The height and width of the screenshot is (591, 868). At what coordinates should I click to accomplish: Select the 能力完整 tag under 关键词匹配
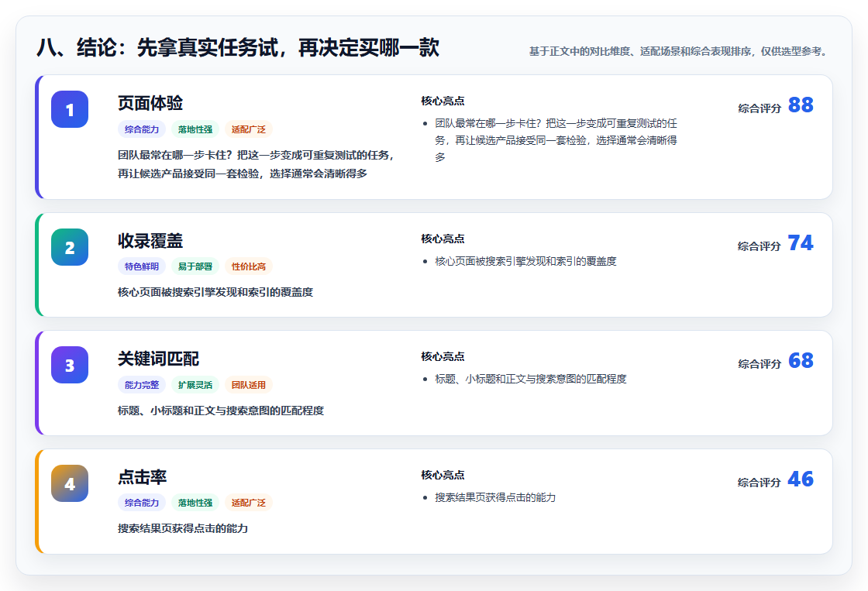[142, 385]
